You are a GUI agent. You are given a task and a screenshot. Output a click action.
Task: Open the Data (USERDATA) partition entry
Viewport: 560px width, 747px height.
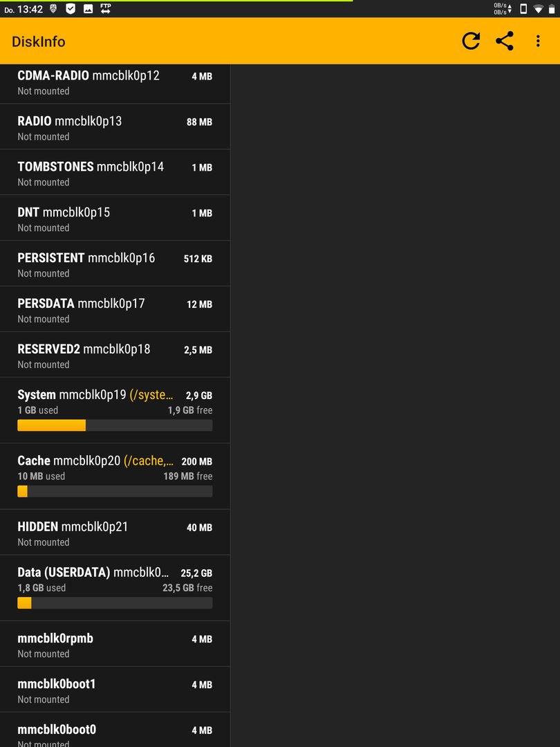115,588
